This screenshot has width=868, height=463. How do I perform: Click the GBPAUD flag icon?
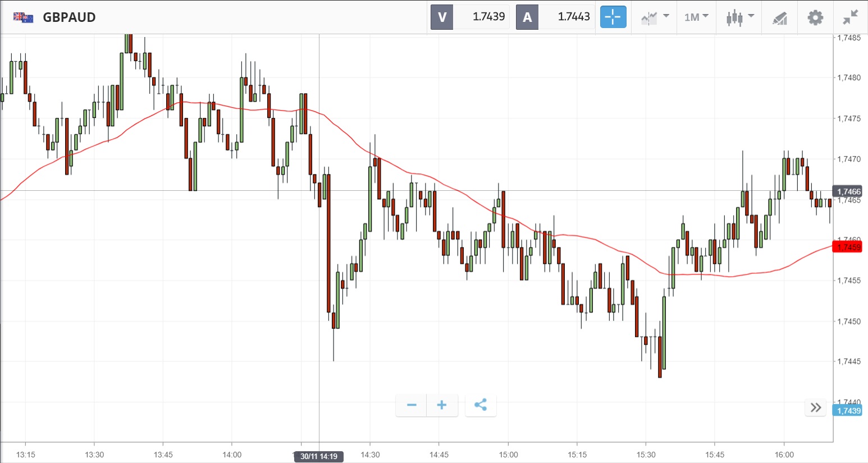point(24,17)
